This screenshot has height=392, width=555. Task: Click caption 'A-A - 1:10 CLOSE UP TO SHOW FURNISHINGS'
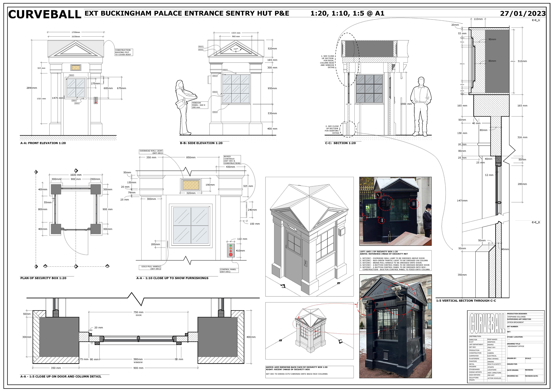pos(172,278)
